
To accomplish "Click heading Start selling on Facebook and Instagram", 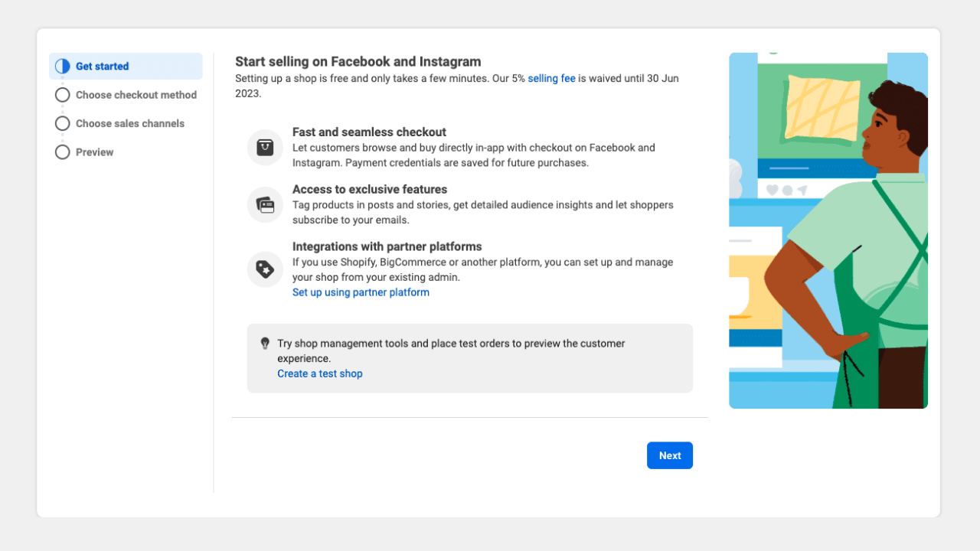I will click(x=358, y=62).
